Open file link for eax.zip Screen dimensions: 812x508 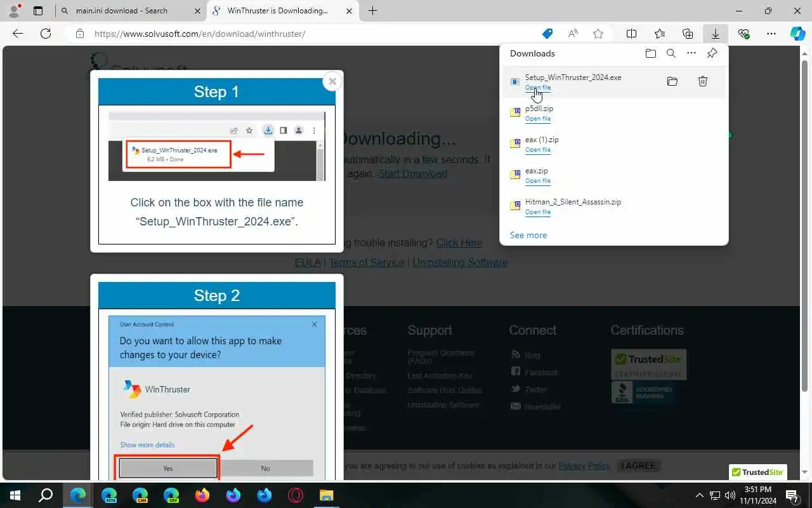point(538,181)
